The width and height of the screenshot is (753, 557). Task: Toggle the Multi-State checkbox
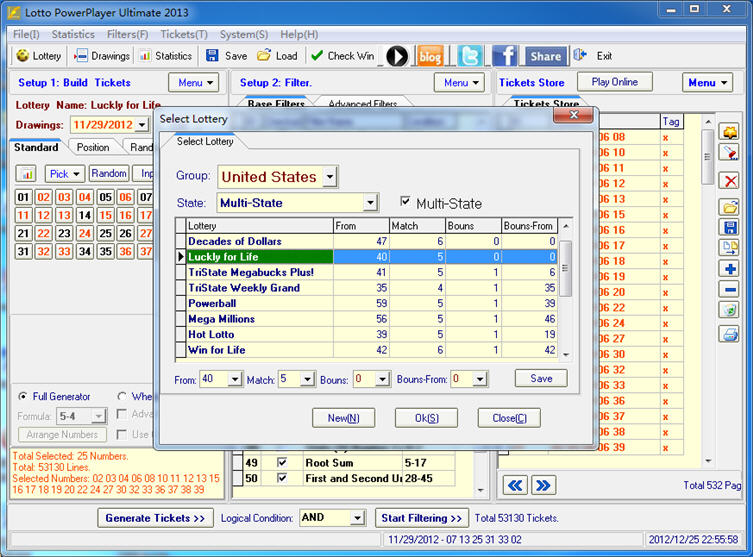[x=405, y=202]
